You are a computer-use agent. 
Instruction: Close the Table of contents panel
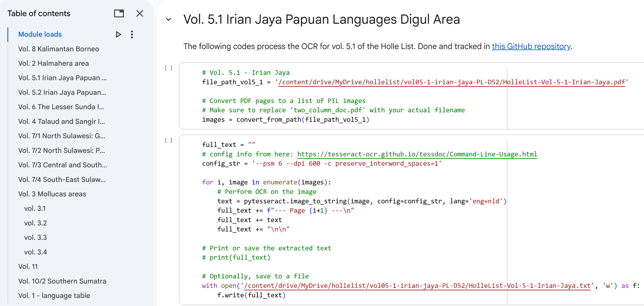click(x=140, y=13)
